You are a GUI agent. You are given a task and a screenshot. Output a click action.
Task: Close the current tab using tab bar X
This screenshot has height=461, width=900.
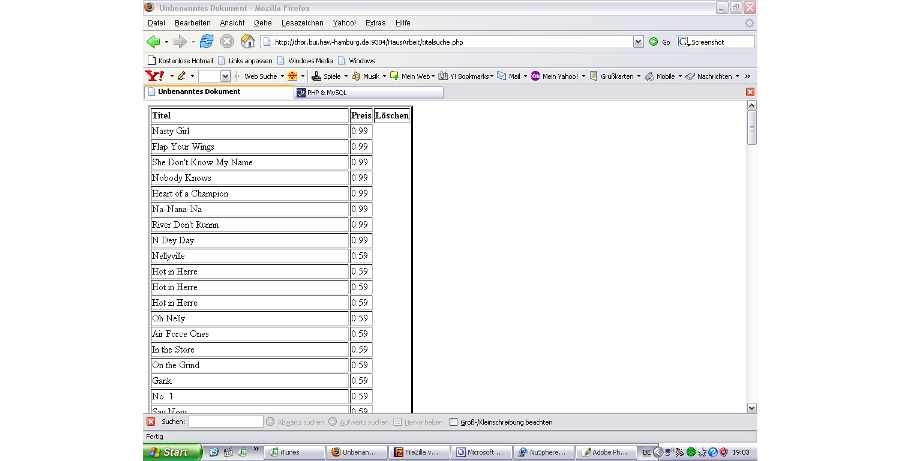tap(751, 92)
